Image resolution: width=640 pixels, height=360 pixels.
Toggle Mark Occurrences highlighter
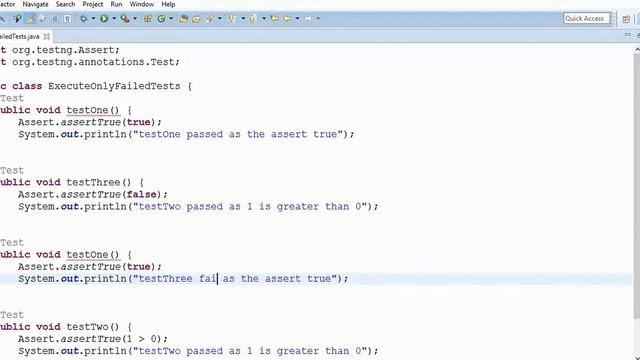[x=31, y=18]
